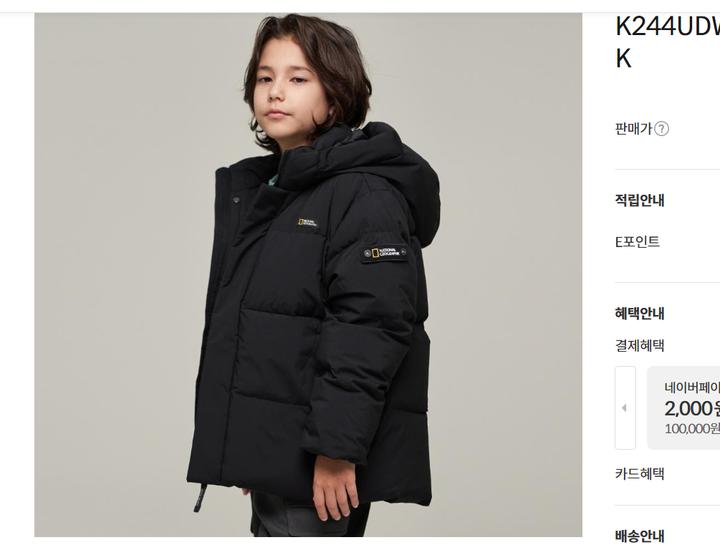
Task: Click the 결제혜택 label
Action: pyautogui.click(x=640, y=346)
